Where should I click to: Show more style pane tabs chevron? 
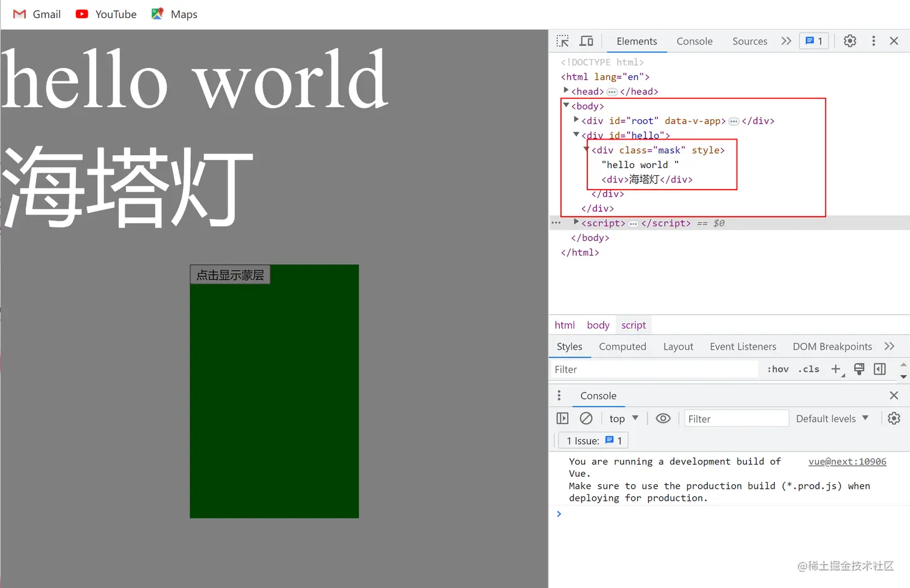pyautogui.click(x=890, y=347)
